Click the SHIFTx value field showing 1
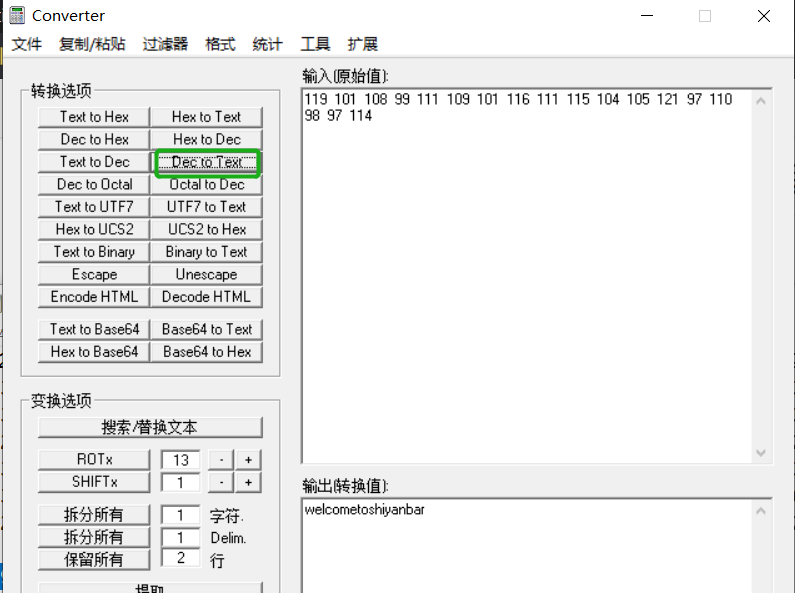The image size is (795, 593). tap(180, 483)
